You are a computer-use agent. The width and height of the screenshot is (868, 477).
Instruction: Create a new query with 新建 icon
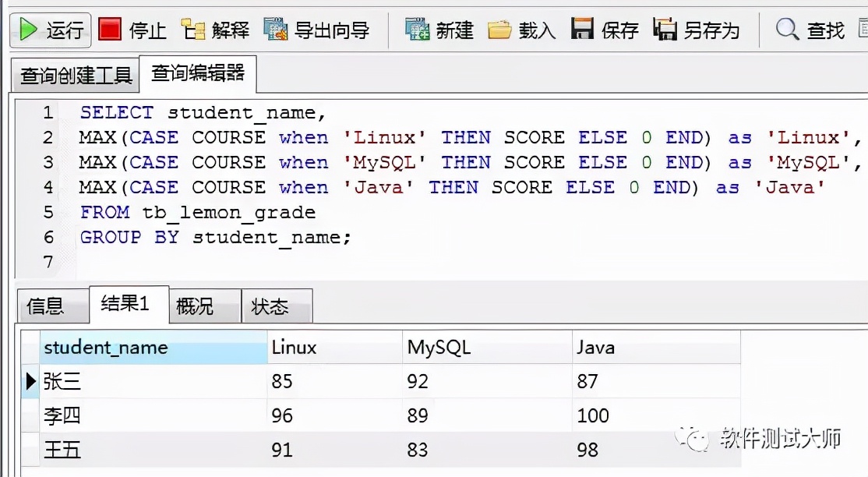(x=418, y=30)
